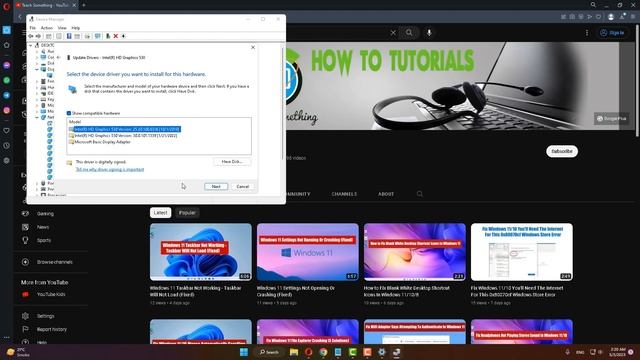
Task: Open Telegram in the Opera sidebar
Action: [x=7, y=96]
